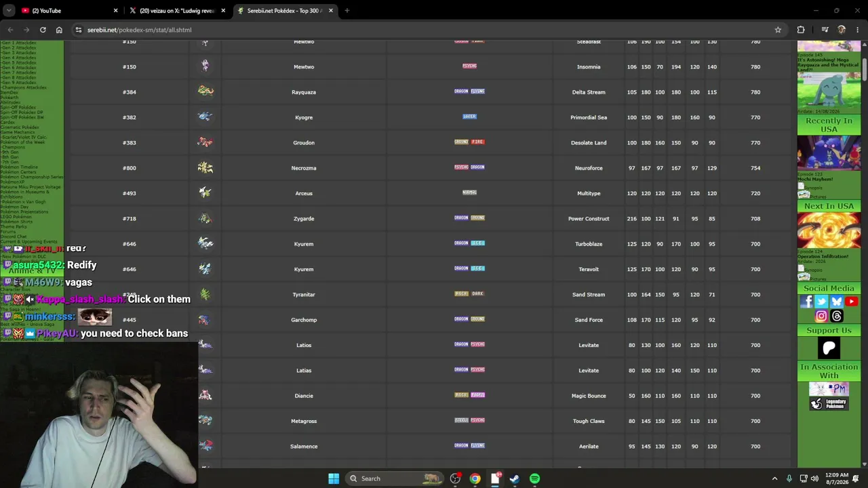868x488 pixels.
Task: Open the Twitter social media icon
Action: tap(821, 302)
